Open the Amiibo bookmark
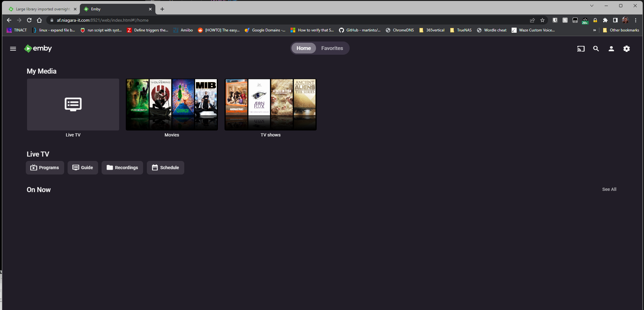Viewport: 644px width, 310px height. point(183,30)
